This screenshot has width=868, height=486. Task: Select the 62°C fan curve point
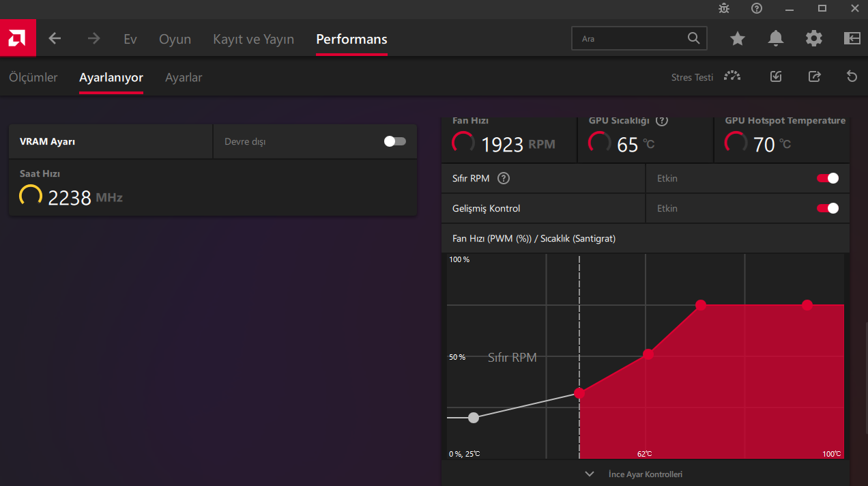point(648,354)
